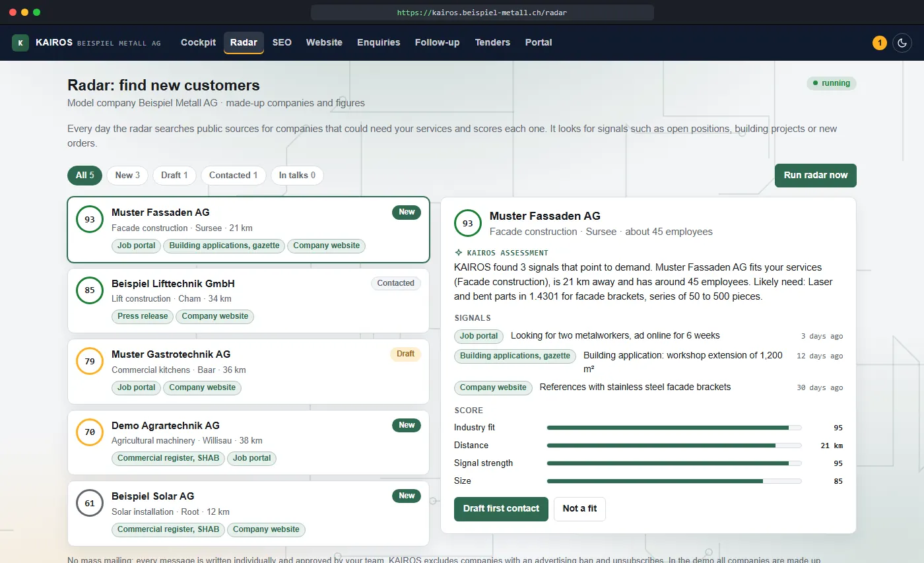
Task: Switch to the SEO tab
Action: tap(282, 43)
